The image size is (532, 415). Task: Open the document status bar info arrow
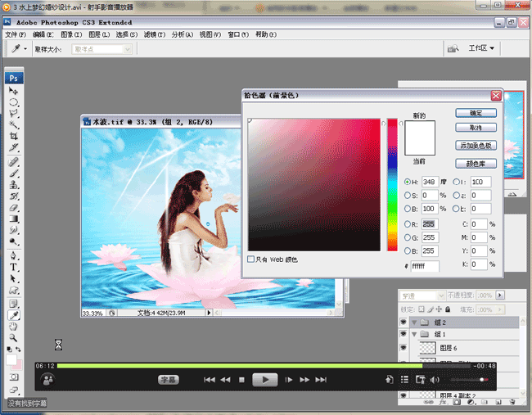click(209, 313)
